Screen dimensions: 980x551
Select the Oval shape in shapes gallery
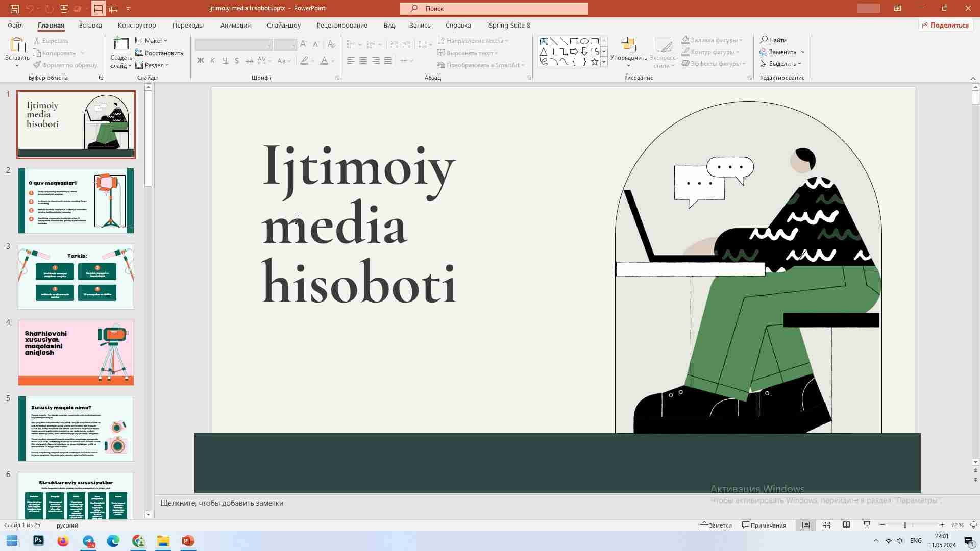[584, 41]
